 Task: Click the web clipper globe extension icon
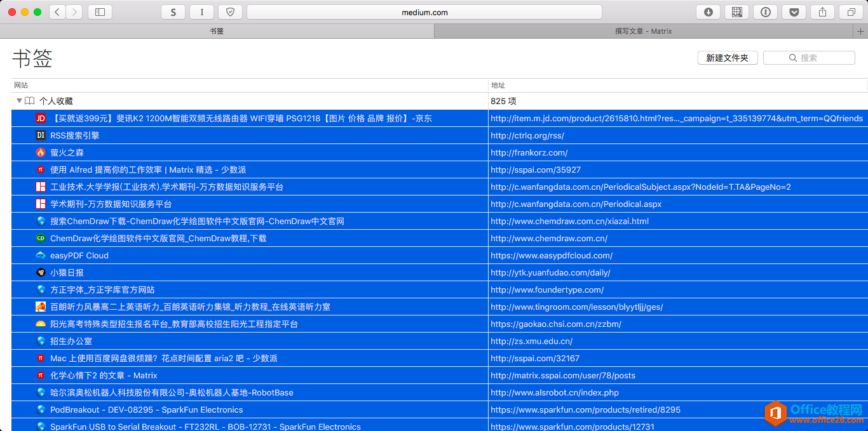click(736, 11)
